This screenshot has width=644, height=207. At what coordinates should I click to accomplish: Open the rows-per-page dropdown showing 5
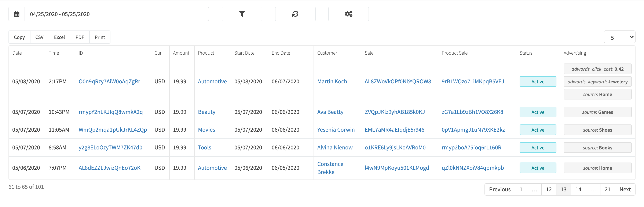click(619, 37)
